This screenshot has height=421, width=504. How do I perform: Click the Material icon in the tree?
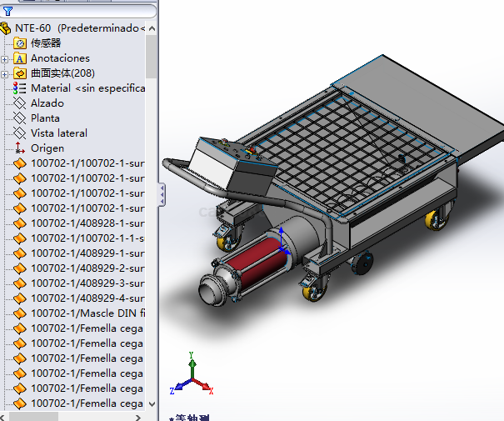pyautogui.click(x=20, y=88)
